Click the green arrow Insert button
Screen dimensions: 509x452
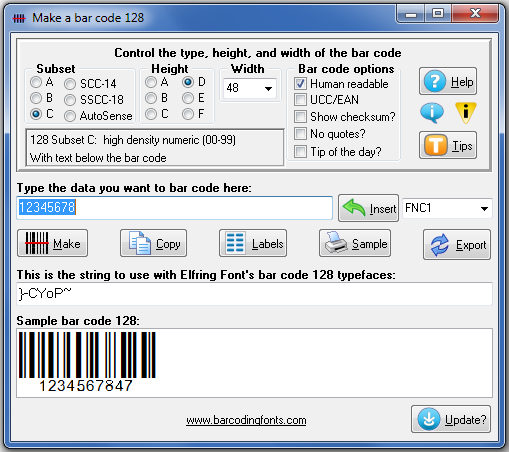click(x=368, y=208)
